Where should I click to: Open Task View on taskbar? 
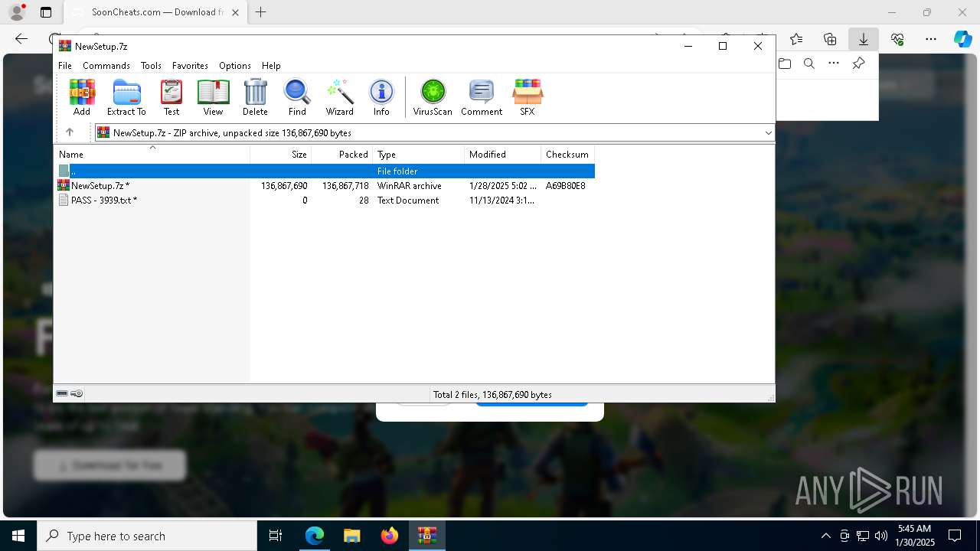coord(276,536)
